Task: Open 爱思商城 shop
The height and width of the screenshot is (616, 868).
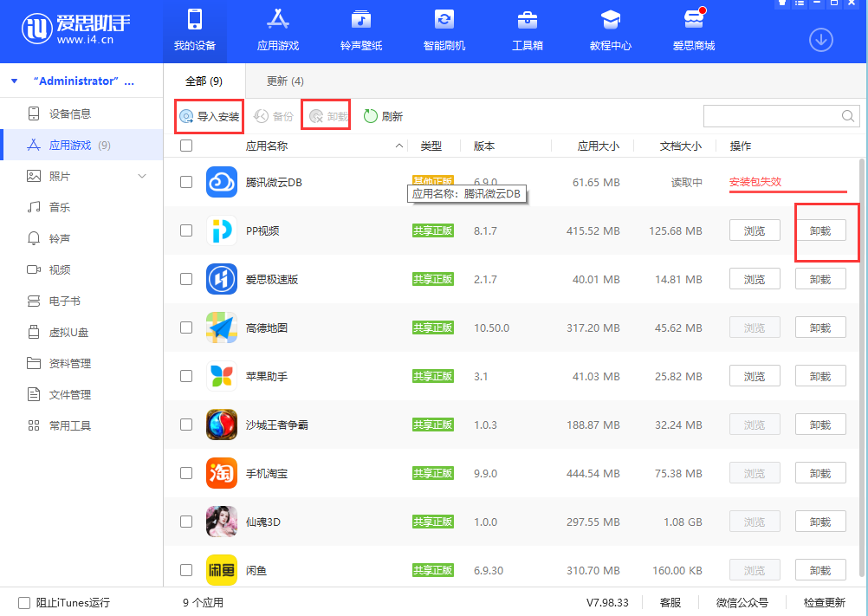Action: [x=694, y=31]
